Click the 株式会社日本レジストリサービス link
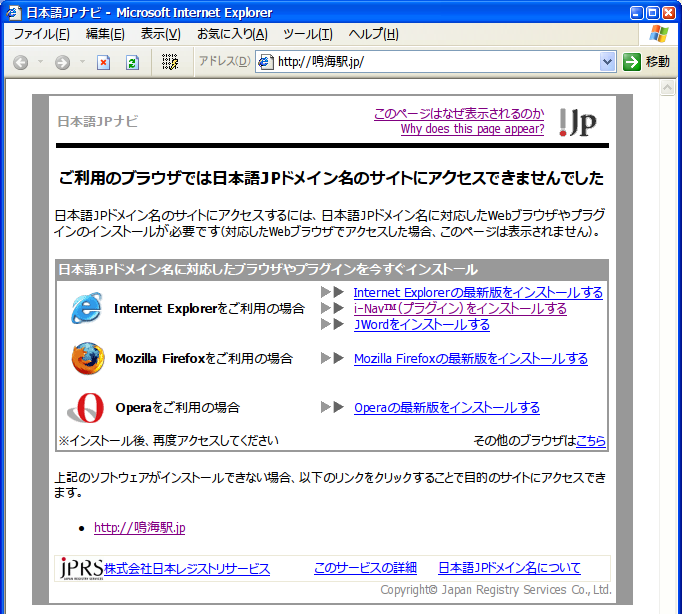 (x=187, y=569)
